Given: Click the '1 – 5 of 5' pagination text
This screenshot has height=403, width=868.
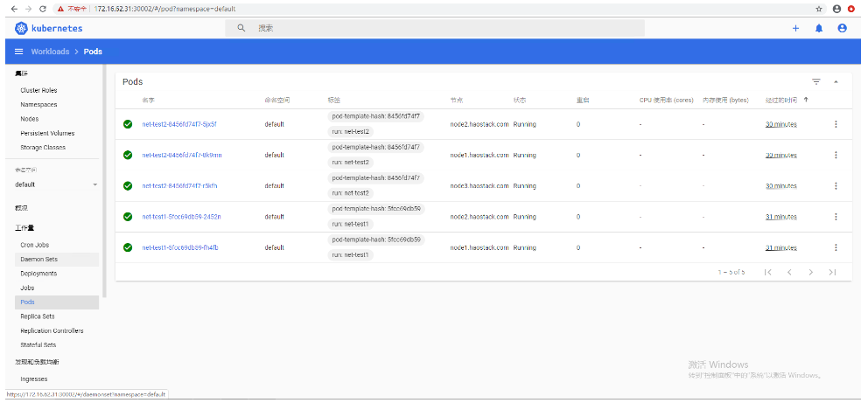Looking at the screenshot, I should 731,272.
